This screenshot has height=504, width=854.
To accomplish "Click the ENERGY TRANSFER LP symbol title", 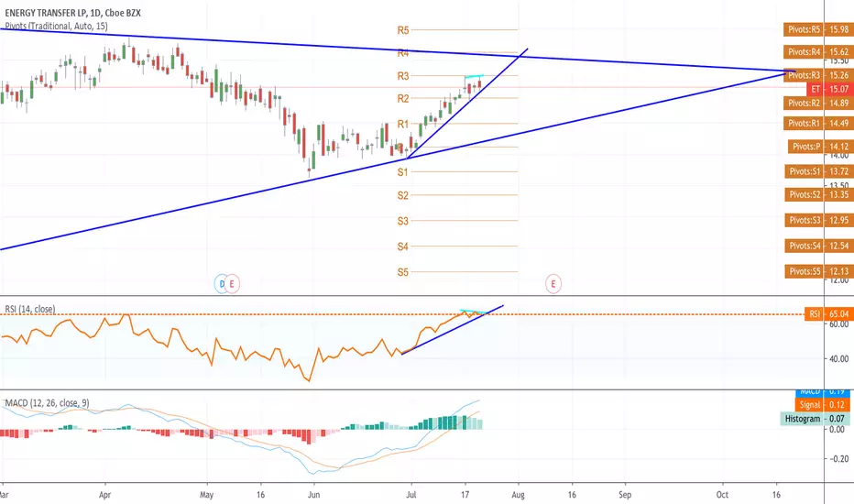I will click(72, 13).
